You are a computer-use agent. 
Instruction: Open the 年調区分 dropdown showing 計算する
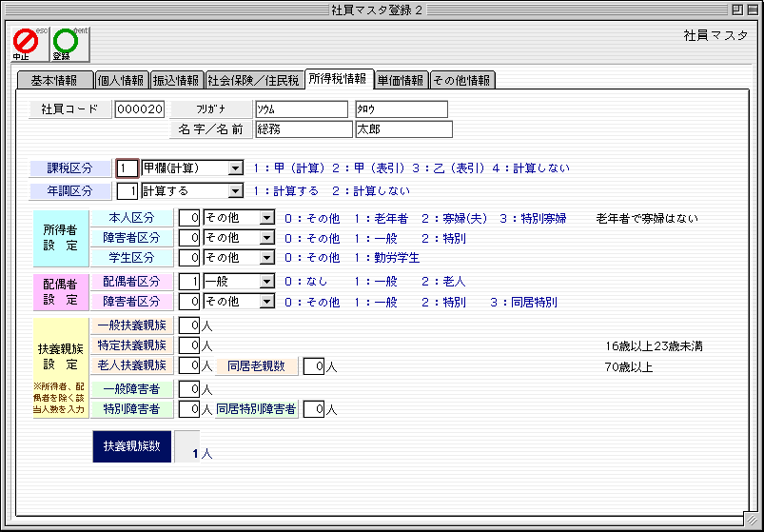point(192,191)
